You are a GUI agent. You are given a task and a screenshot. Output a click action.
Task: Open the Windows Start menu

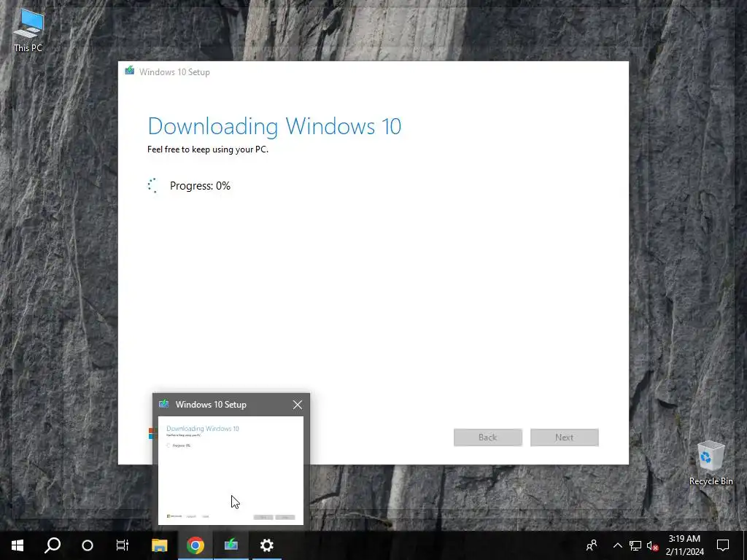pyautogui.click(x=18, y=545)
